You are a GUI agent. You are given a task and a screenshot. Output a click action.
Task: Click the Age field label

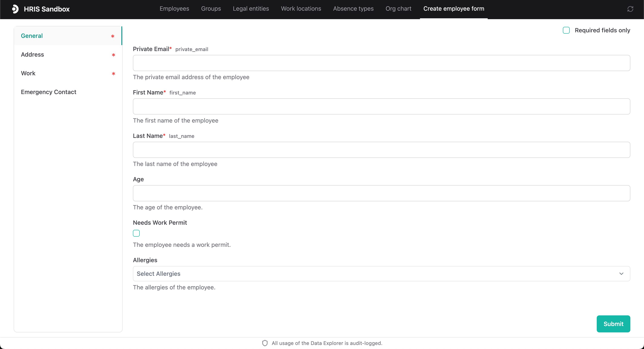138,179
